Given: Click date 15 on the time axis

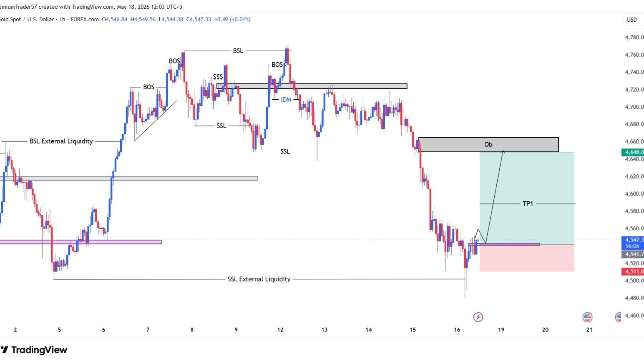Looking at the screenshot, I should click(x=413, y=329).
